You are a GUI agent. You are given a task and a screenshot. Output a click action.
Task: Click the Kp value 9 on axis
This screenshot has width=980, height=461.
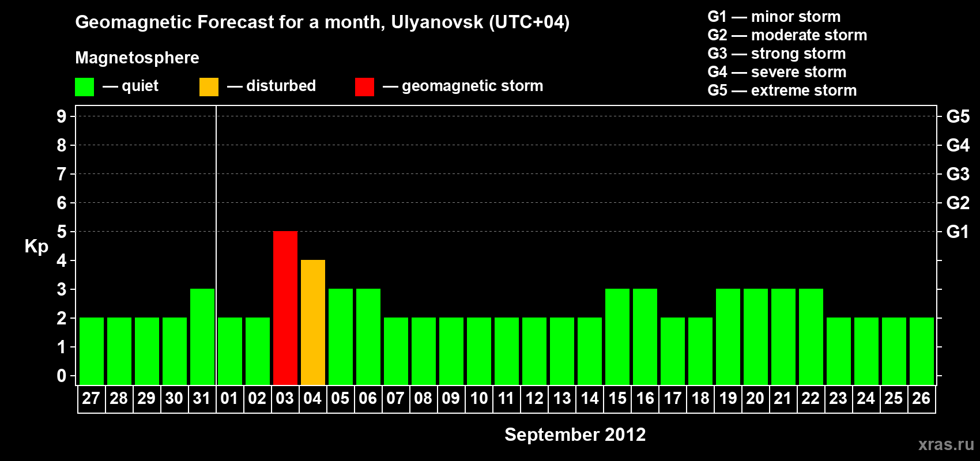point(62,116)
